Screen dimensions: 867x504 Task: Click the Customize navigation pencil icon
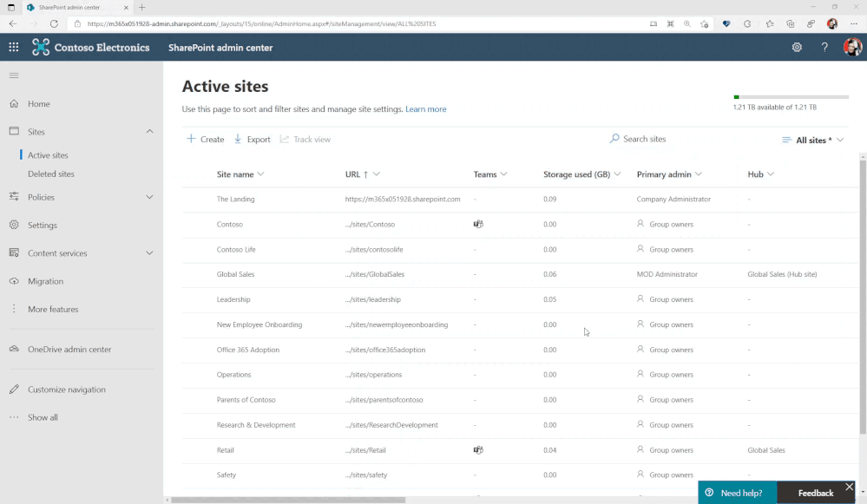(15, 389)
